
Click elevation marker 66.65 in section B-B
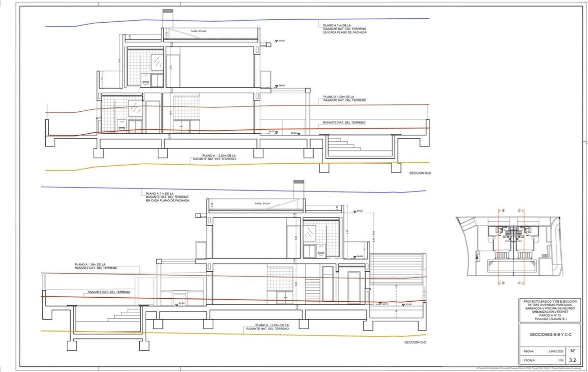[x=280, y=86]
